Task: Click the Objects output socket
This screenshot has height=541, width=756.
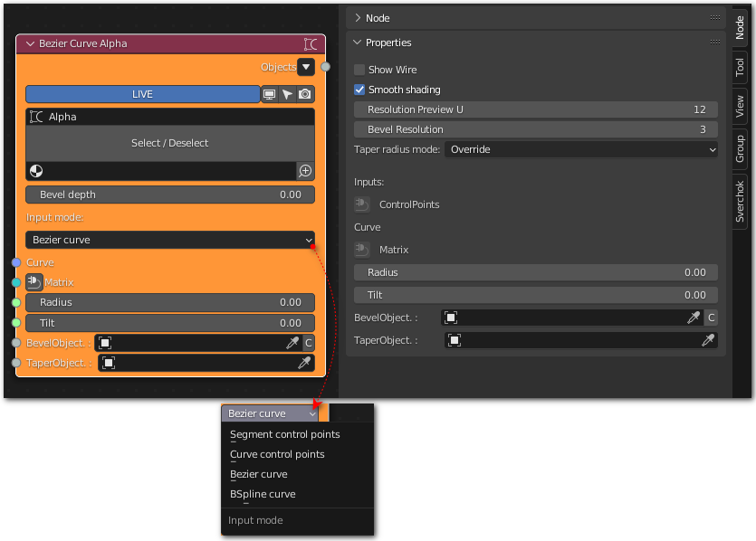Action: 326,67
